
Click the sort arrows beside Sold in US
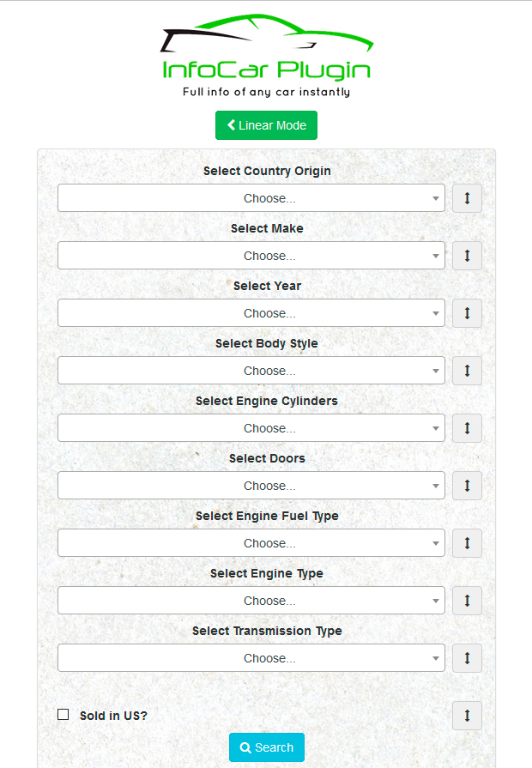tap(467, 716)
